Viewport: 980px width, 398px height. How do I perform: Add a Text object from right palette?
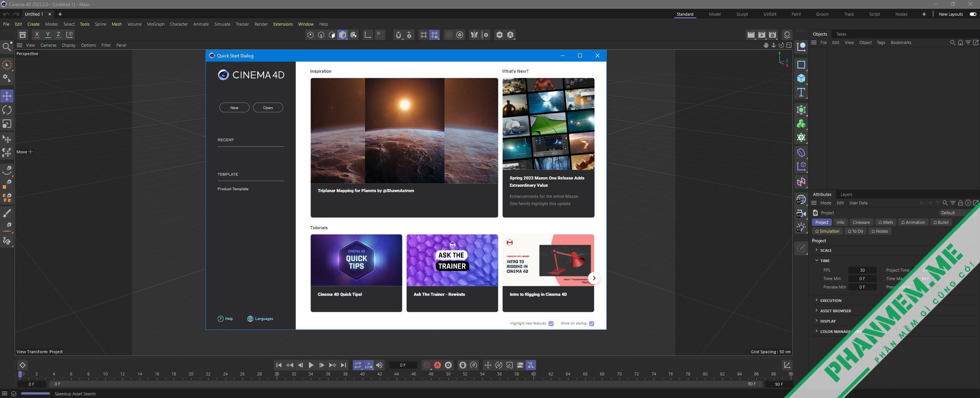tap(801, 92)
